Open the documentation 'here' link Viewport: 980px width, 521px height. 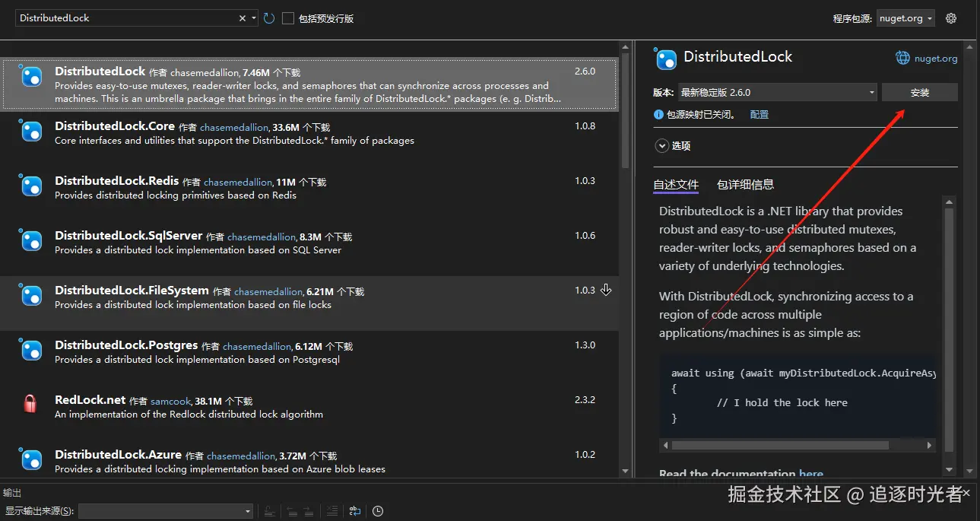811,474
